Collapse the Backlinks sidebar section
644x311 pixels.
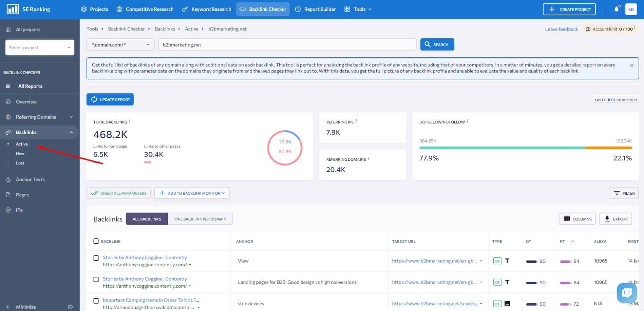(71, 132)
